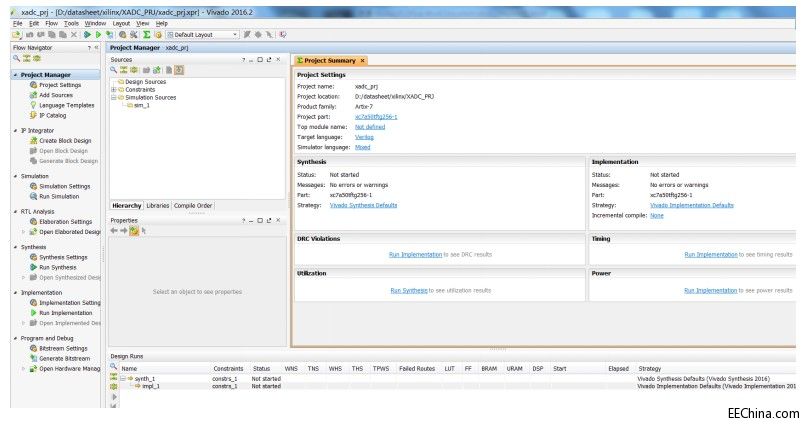806x427 pixels.
Task: Click Run Simulation in Flow Navigator
Action: tap(54, 196)
